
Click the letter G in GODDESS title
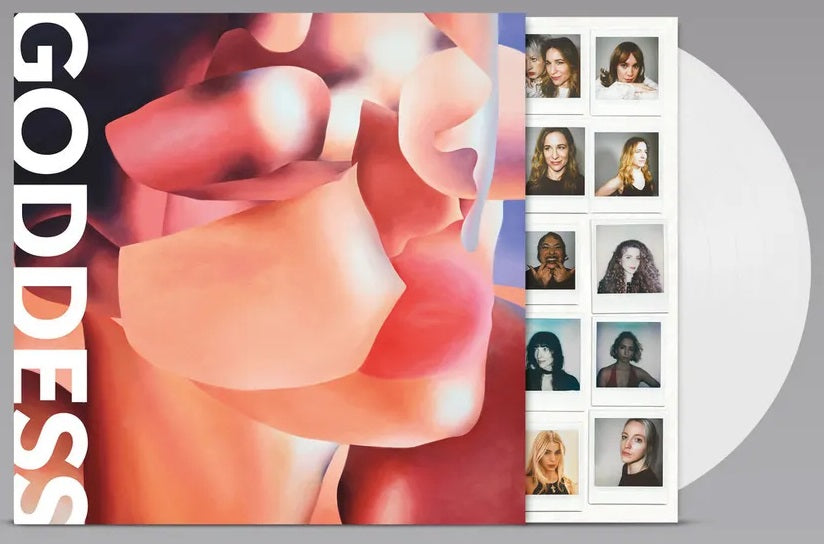(x=50, y=60)
